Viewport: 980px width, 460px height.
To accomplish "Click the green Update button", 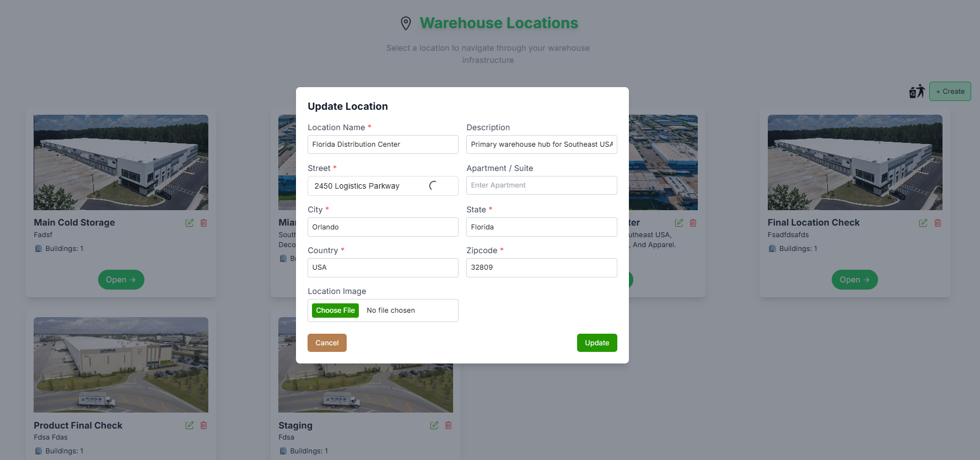I will tap(597, 343).
